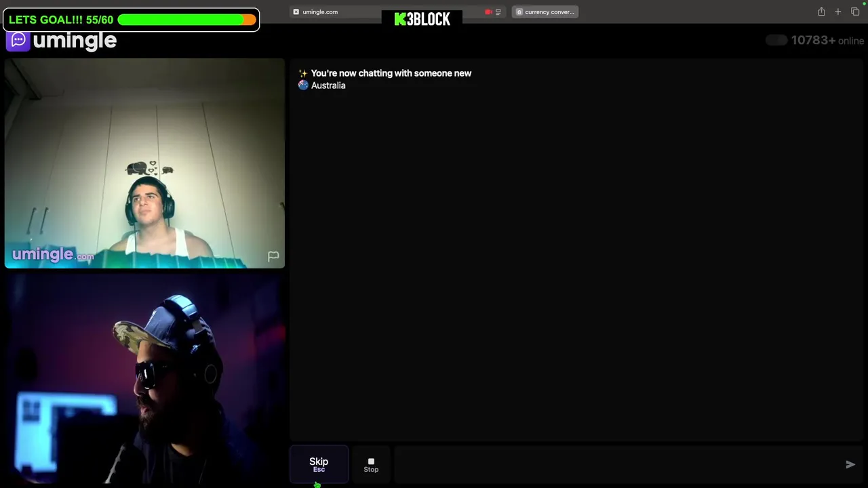Click the LETS GOAL progress bar

[x=187, y=20]
